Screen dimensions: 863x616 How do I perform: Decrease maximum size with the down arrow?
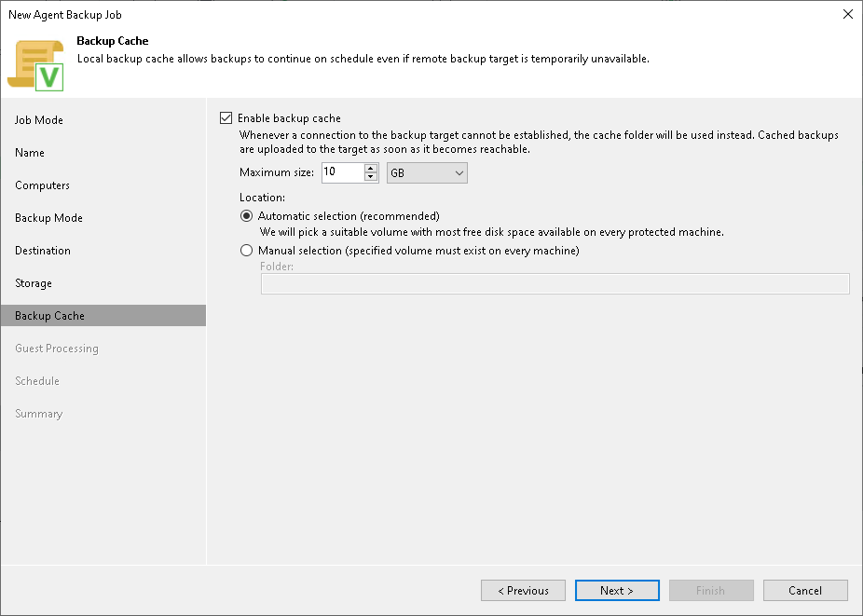[371, 176]
